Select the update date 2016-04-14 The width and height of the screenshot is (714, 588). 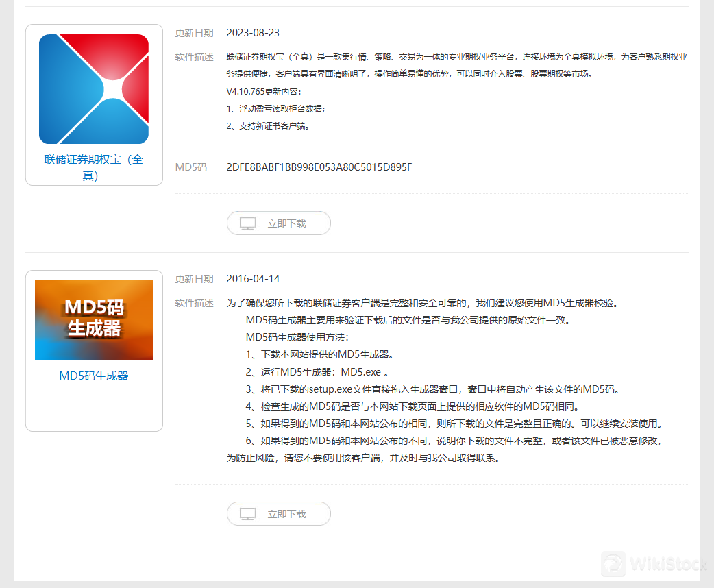point(253,279)
